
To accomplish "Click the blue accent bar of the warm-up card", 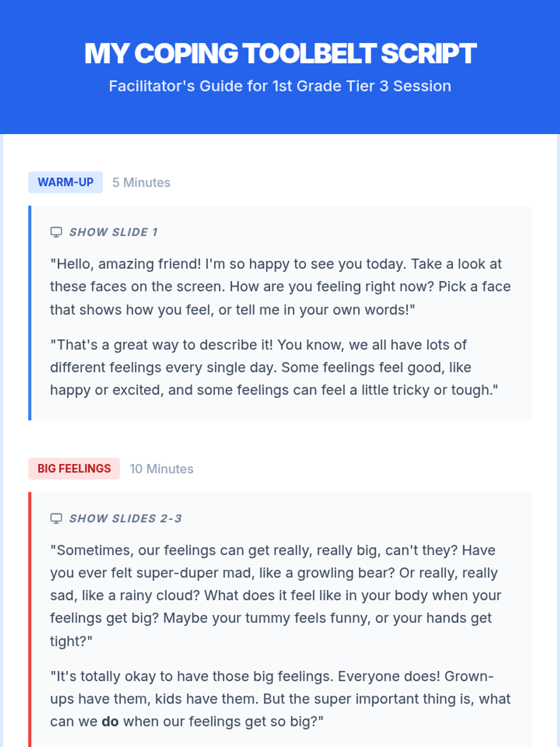I will pyautogui.click(x=30, y=313).
